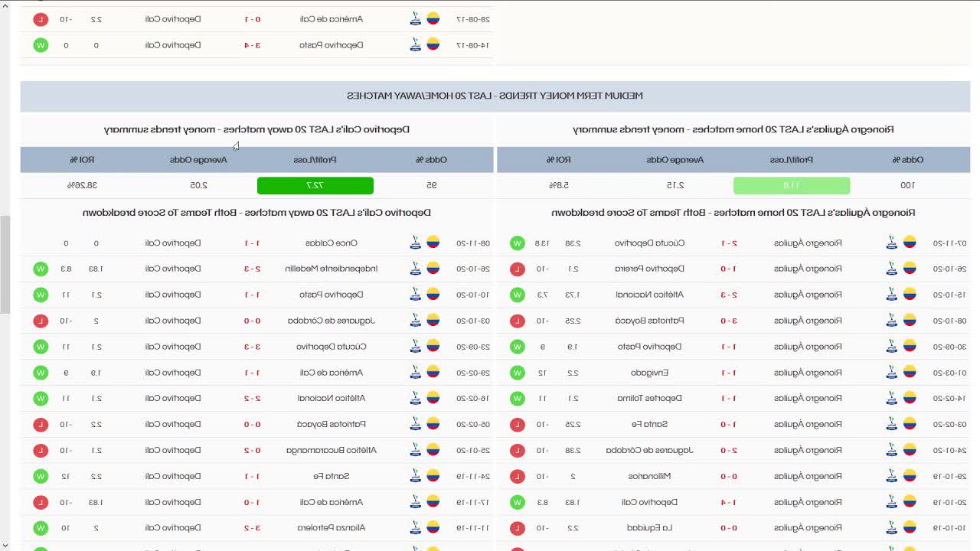
Task: Click odds 13.8 in Cúcuta Deportivo 2-1 row
Action: tap(541, 243)
